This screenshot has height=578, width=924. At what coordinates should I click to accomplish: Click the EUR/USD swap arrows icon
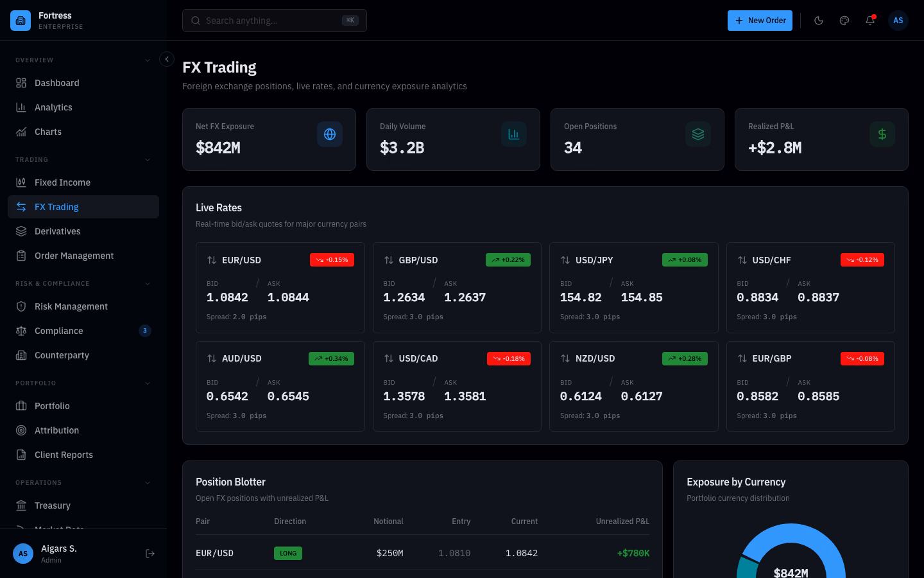[212, 260]
